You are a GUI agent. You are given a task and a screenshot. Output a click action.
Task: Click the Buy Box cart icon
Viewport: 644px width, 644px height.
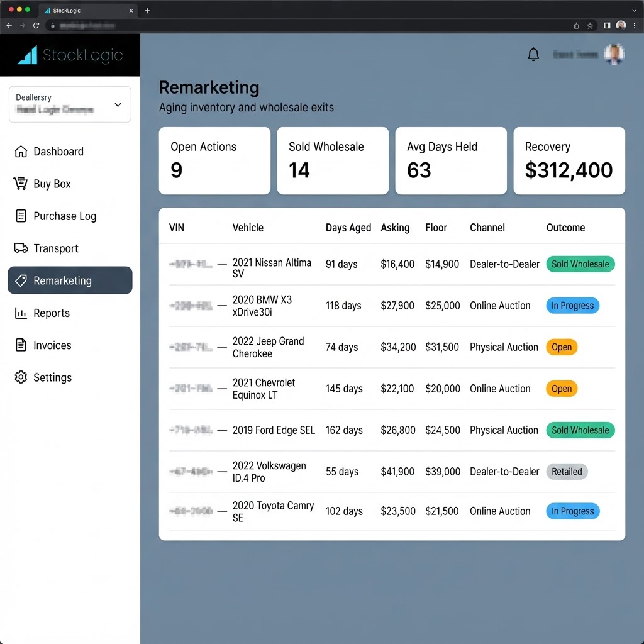pyautogui.click(x=21, y=184)
